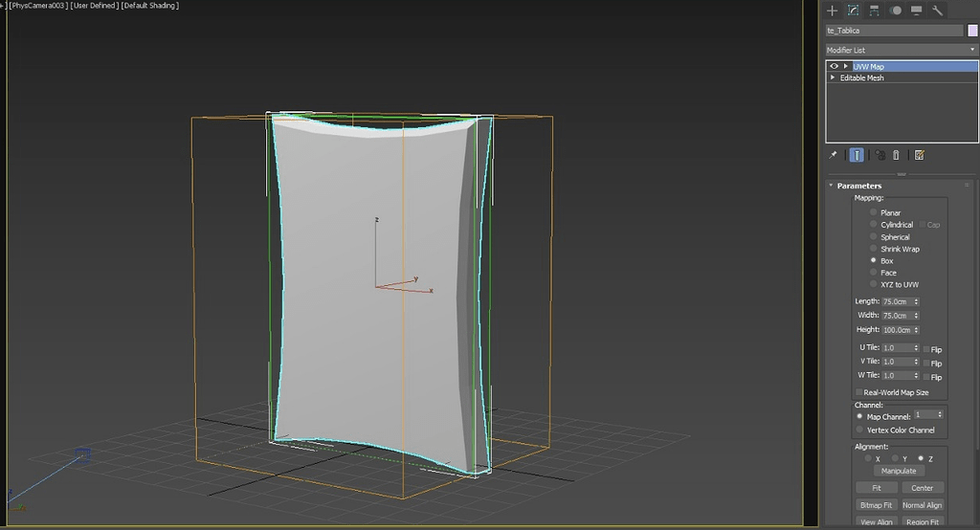This screenshot has width=980, height=530.
Task: Click the object color swatch beside te_Tablica
Action: [972, 31]
